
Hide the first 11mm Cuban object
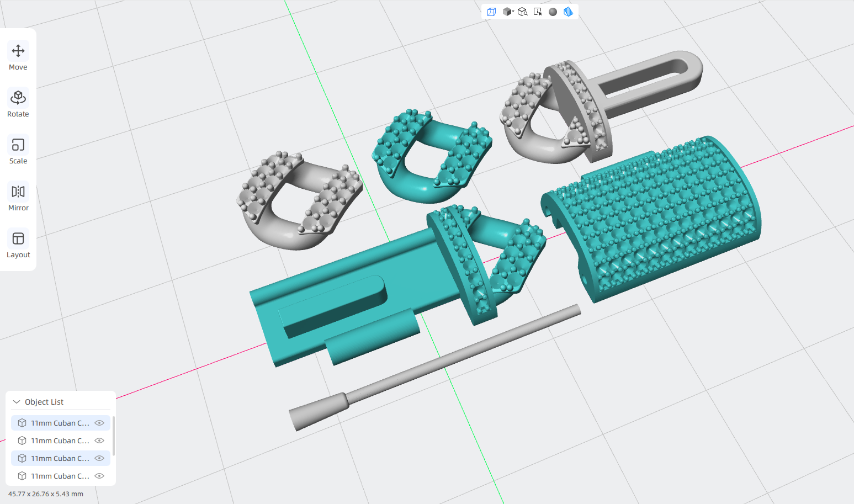pyautogui.click(x=99, y=423)
